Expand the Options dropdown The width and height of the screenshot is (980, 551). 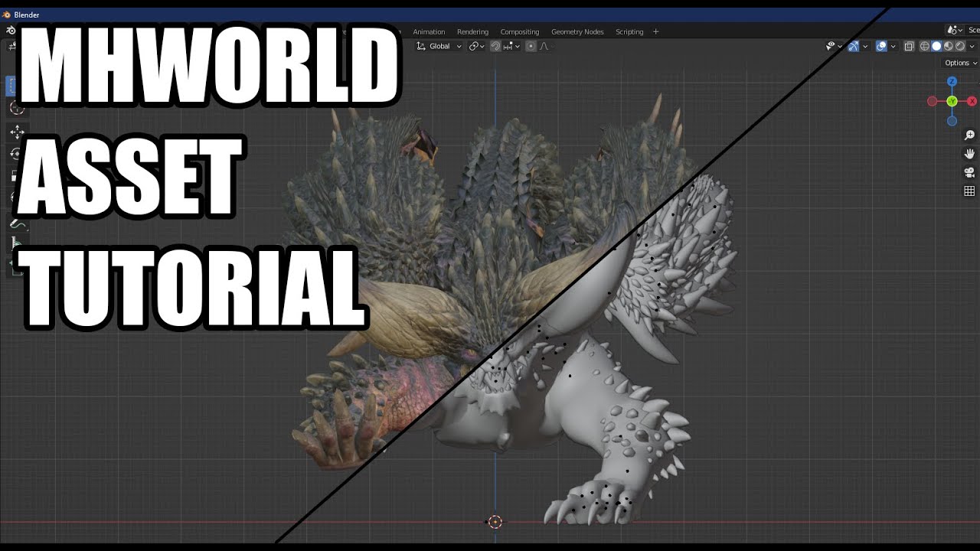tap(960, 63)
